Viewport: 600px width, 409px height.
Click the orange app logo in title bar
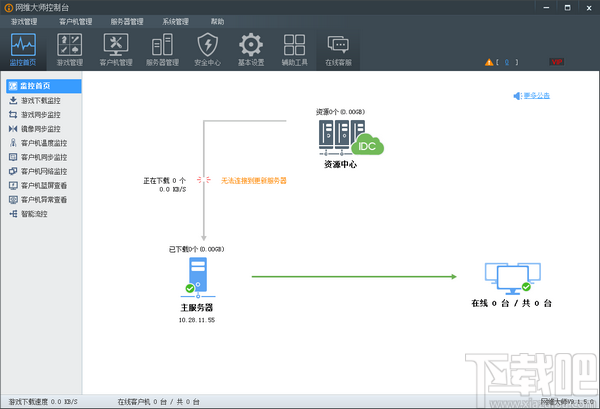[x=8, y=8]
